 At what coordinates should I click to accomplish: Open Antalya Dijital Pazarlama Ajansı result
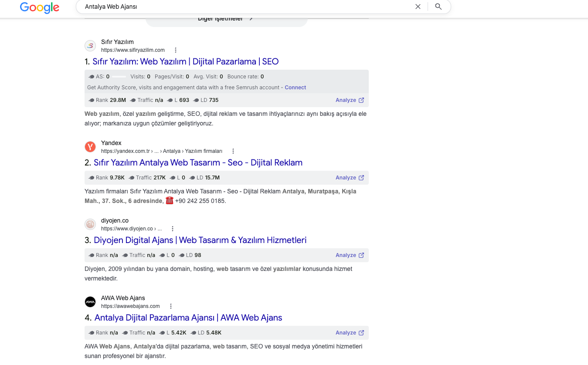click(188, 318)
